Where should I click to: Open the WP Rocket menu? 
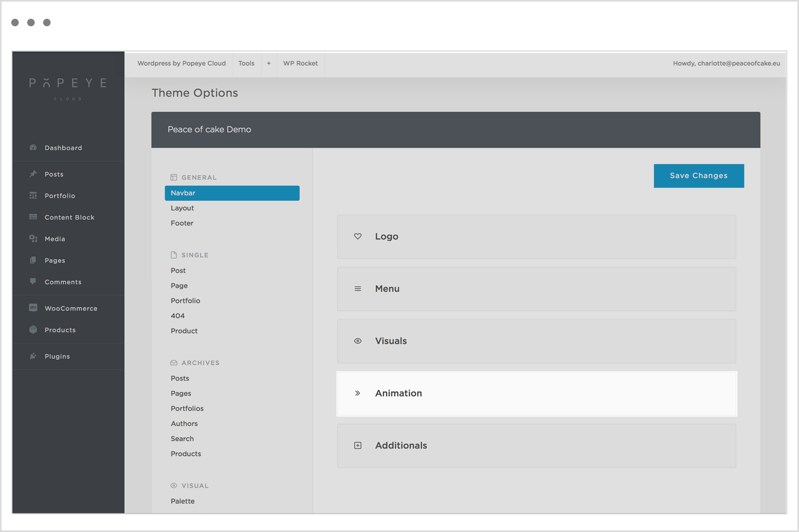click(300, 63)
